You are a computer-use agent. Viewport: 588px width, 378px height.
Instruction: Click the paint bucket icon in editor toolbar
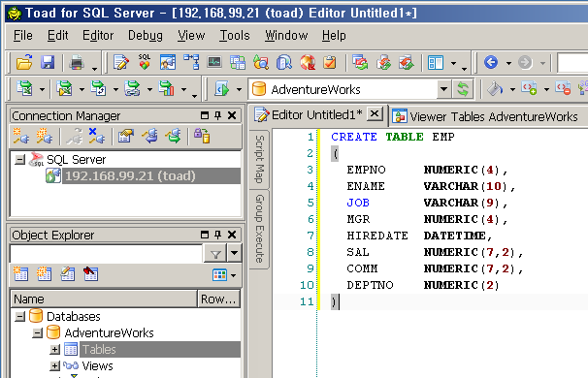(x=495, y=89)
